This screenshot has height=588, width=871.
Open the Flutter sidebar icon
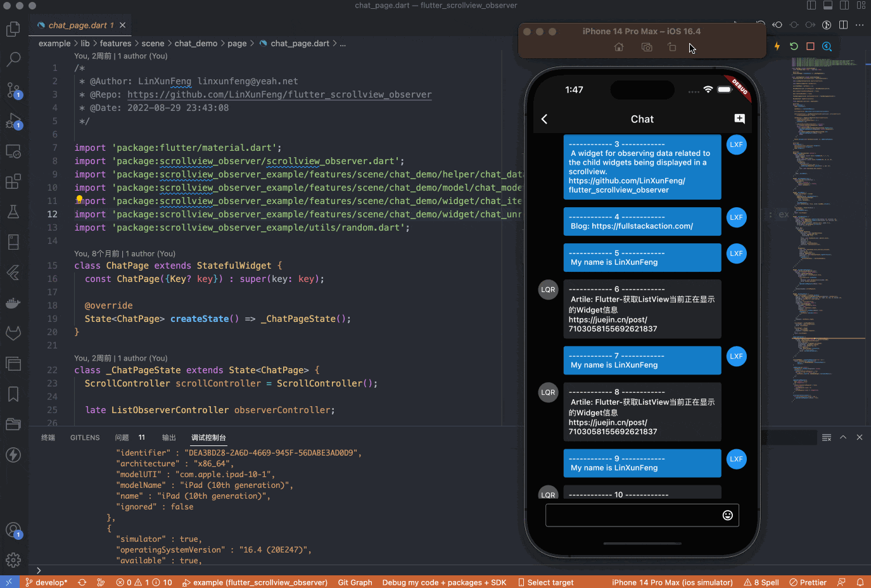click(x=13, y=272)
